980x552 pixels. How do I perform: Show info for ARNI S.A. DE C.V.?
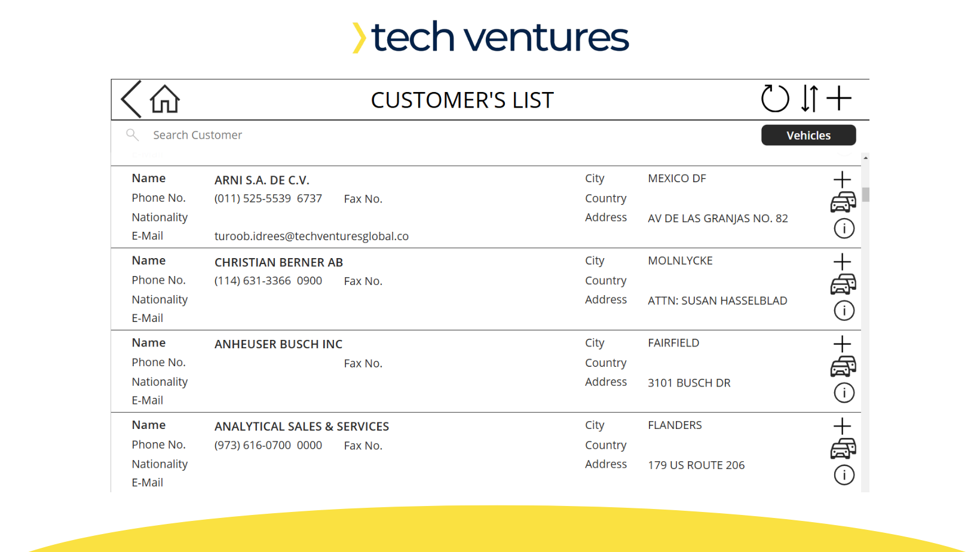click(x=844, y=228)
